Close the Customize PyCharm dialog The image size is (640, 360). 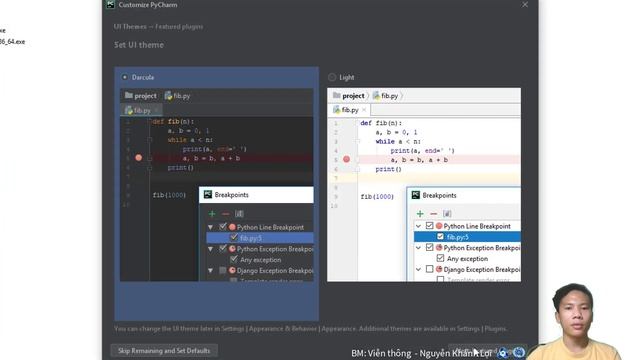tap(525, 4)
